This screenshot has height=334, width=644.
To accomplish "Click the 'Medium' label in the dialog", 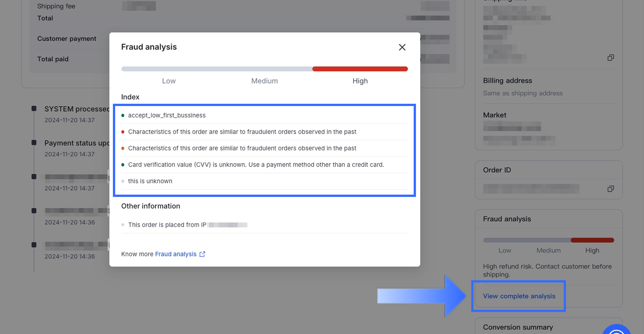I will coord(264,81).
